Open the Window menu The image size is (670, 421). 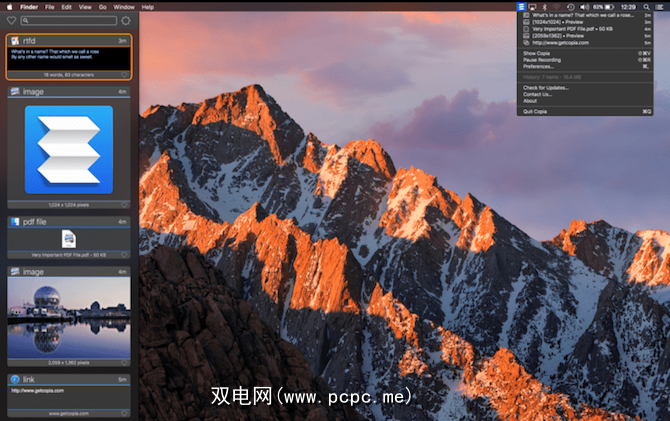click(x=124, y=7)
